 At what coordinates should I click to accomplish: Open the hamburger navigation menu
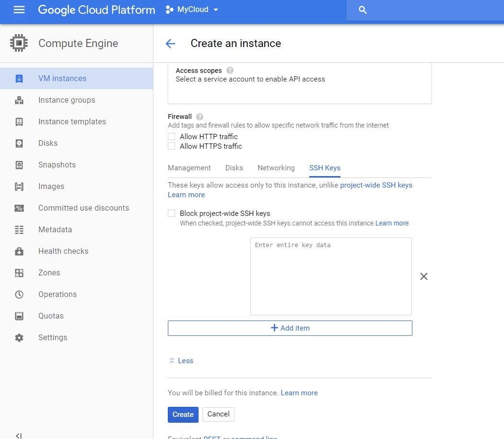coord(19,10)
